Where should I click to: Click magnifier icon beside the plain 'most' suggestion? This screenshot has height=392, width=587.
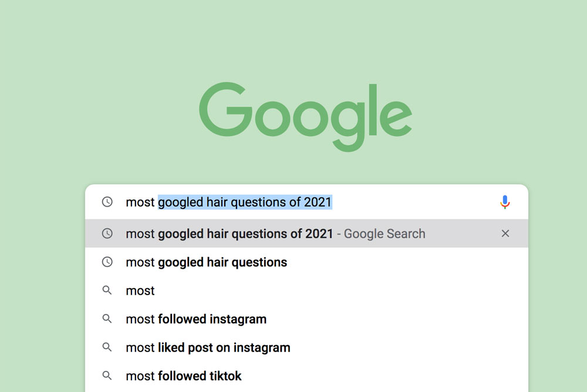pos(107,290)
